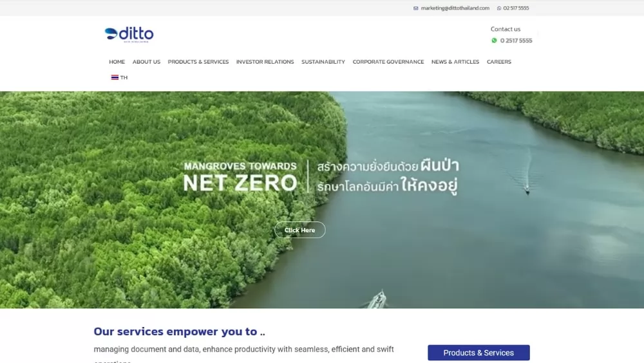Click the green WhatsApp icon under Contact us
The width and height of the screenshot is (644, 363).
(x=494, y=41)
